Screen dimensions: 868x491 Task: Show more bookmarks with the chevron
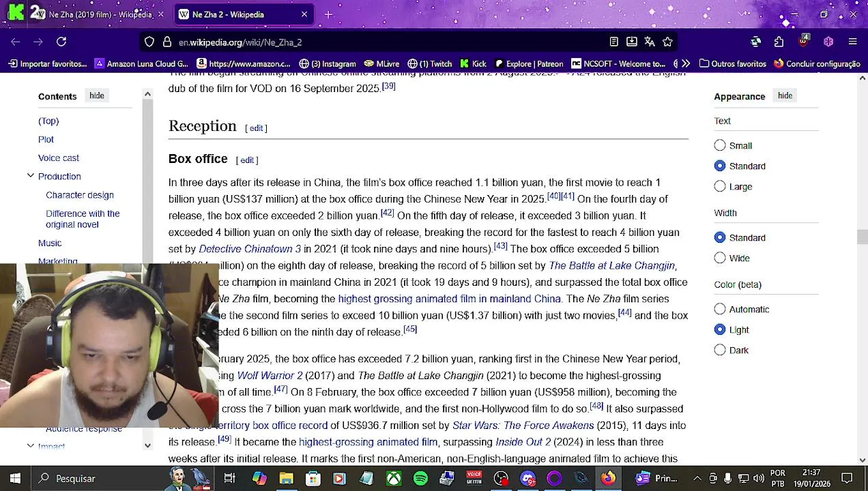pos(686,63)
